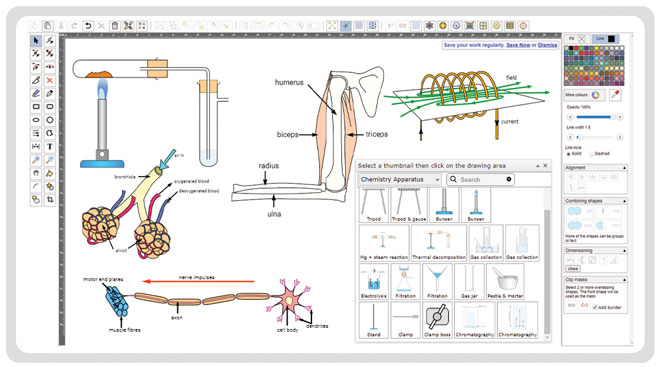Pick the circle shape tool

tap(50, 120)
